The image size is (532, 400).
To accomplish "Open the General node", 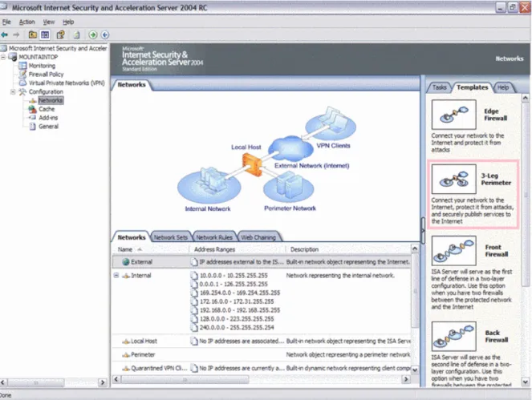I will tap(48, 127).
